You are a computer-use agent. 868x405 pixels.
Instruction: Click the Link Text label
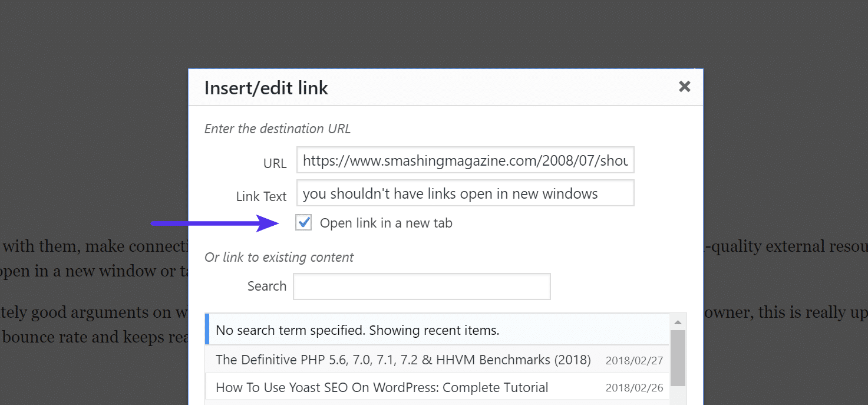point(261,196)
